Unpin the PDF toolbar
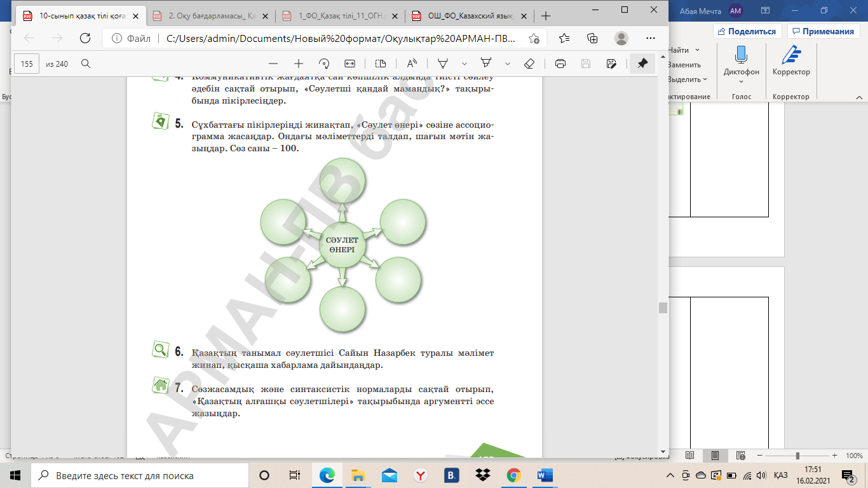 point(642,64)
